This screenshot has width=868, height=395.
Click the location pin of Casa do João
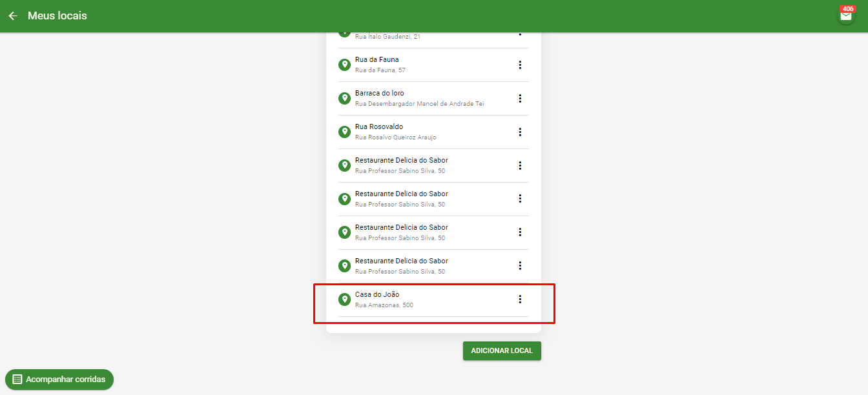point(345,299)
